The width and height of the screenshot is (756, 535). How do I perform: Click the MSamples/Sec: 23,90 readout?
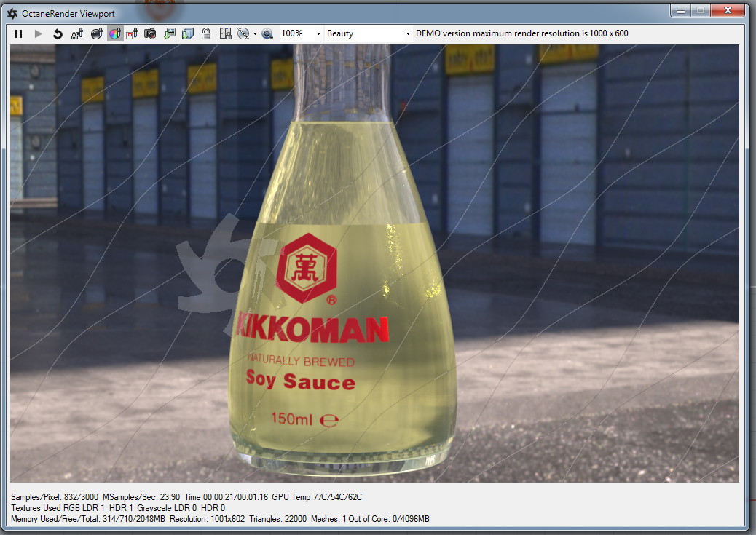point(141,497)
